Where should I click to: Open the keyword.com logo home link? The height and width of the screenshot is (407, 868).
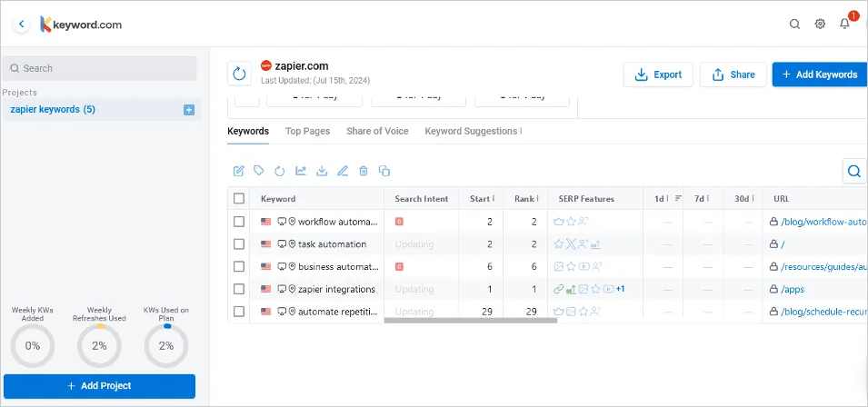81,25
